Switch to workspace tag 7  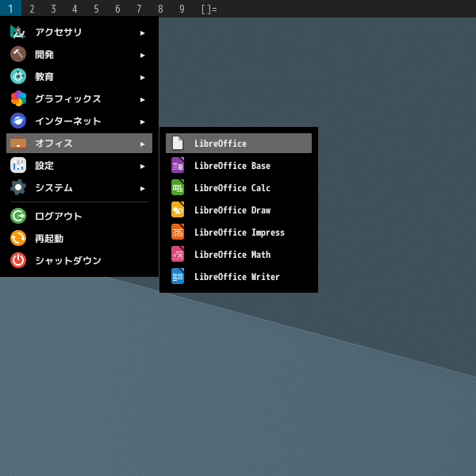(139, 9)
